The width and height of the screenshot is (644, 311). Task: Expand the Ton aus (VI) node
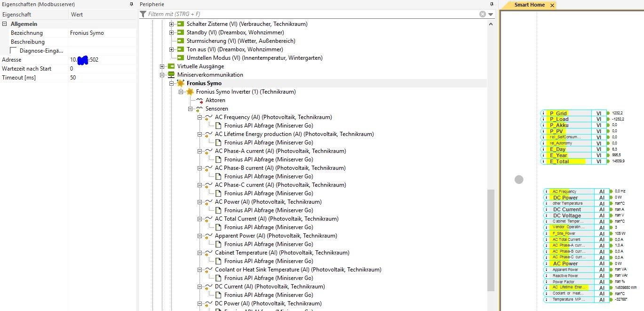coord(172,49)
